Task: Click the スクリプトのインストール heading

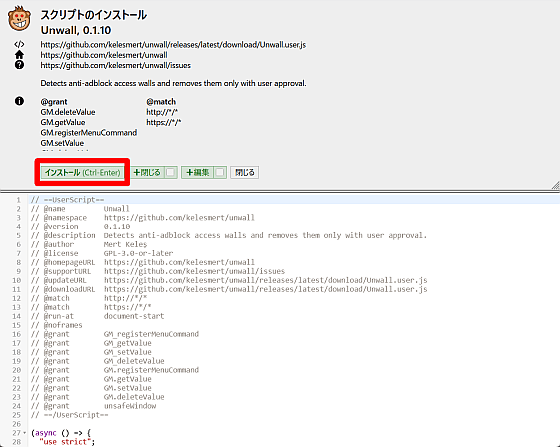Action: [x=94, y=15]
